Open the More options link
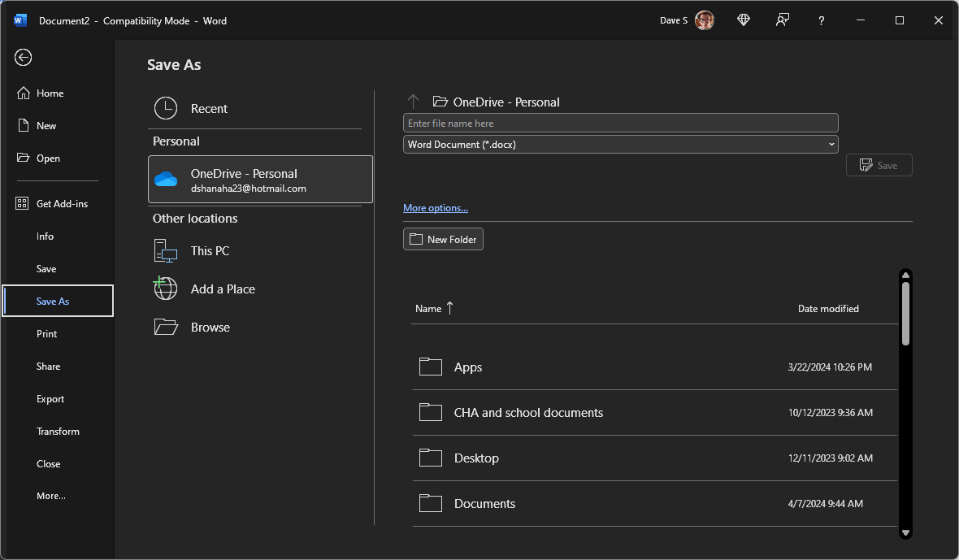Viewport: 959px width, 560px height. pyautogui.click(x=435, y=207)
